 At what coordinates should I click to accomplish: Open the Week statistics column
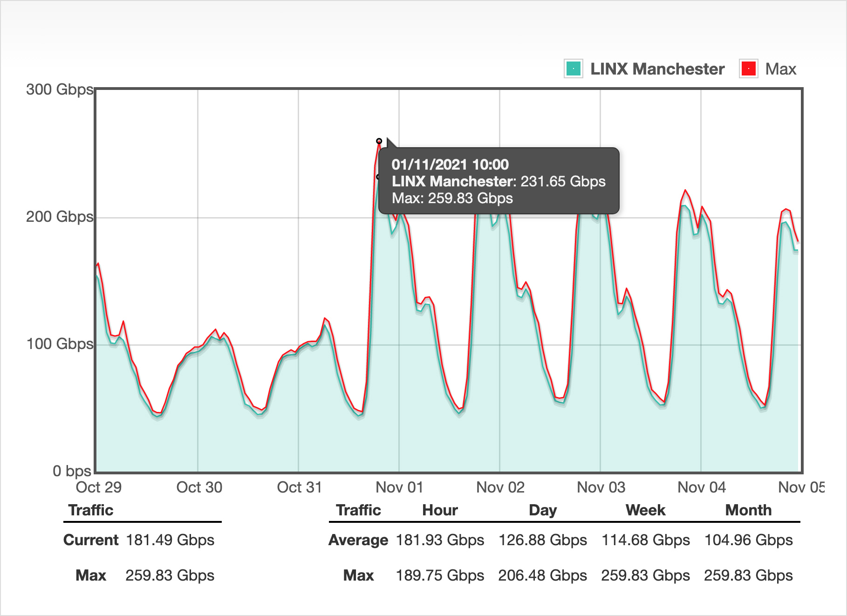pyautogui.click(x=645, y=510)
